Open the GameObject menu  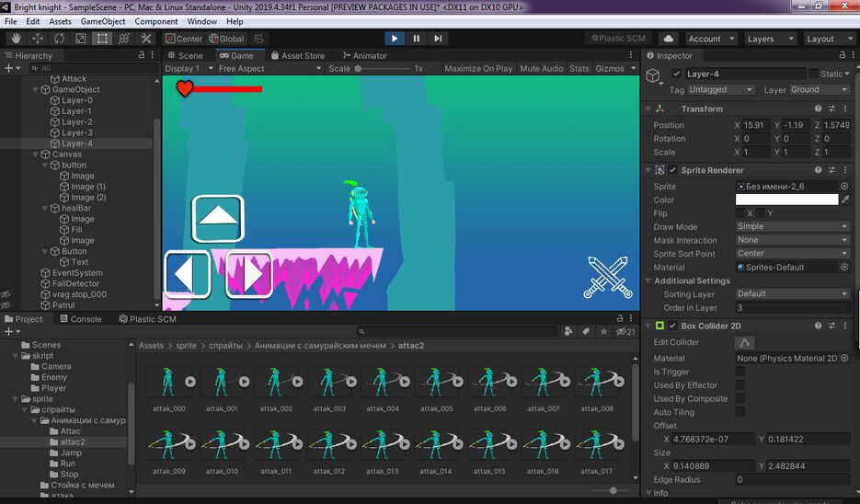[x=103, y=21]
